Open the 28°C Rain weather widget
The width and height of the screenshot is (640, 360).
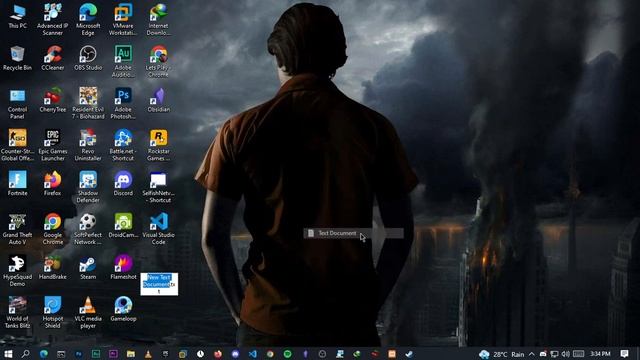(501, 354)
